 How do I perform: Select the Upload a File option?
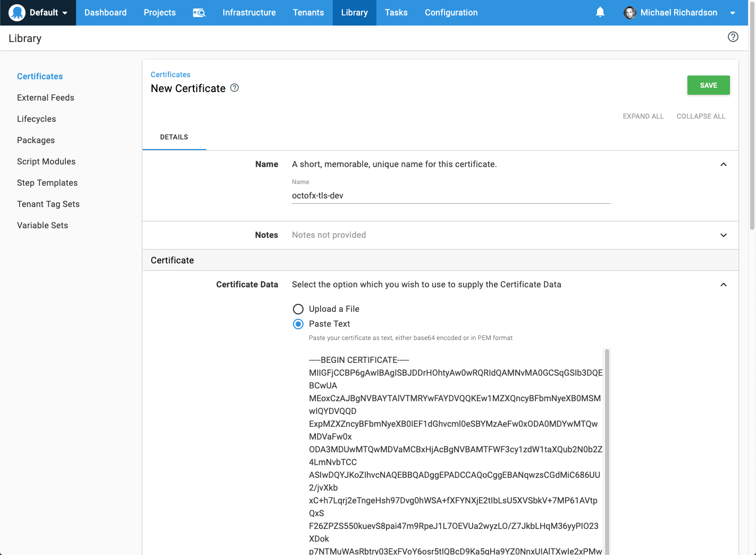298,309
